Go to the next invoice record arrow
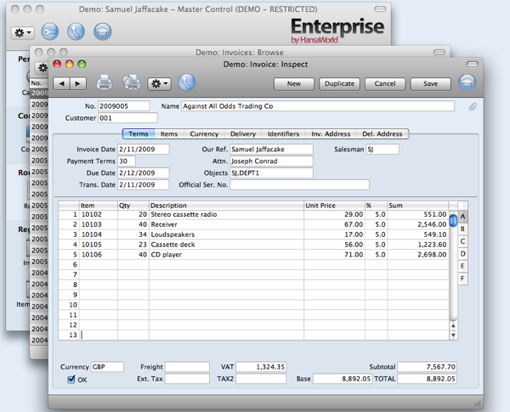Viewport: 510px width, 412px height. pos(78,83)
